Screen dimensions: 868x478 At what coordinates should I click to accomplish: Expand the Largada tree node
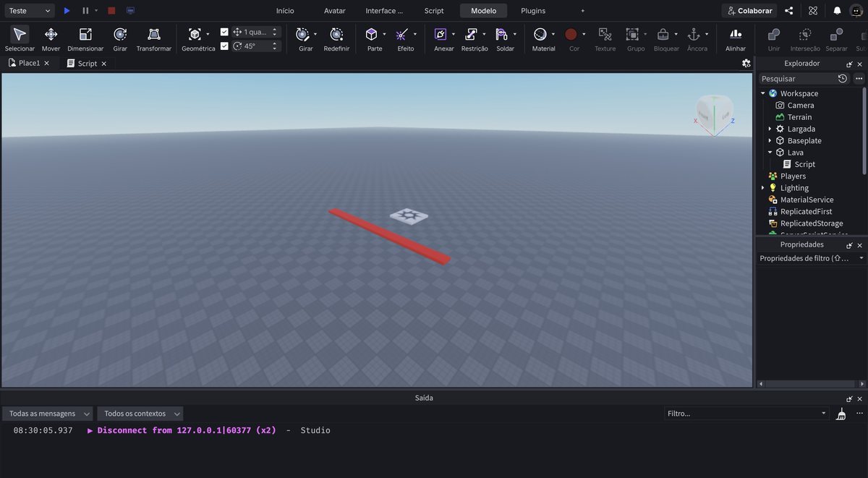(770, 129)
